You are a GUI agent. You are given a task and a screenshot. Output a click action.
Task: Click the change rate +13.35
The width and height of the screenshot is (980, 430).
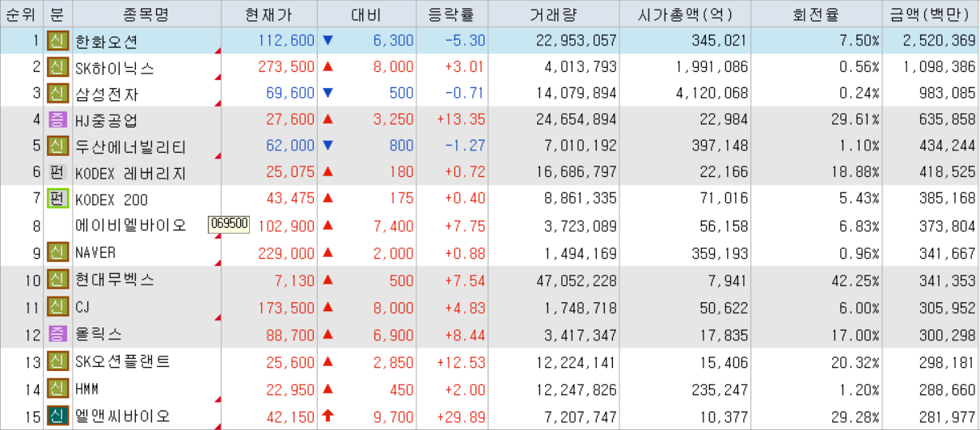(461, 120)
